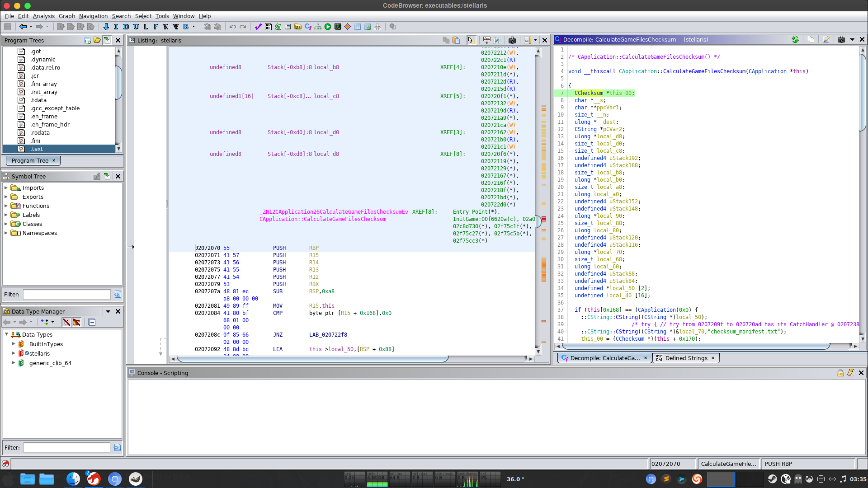Re-decompile using the green refresh icon
This screenshot has width=868, height=488.
click(x=795, y=40)
